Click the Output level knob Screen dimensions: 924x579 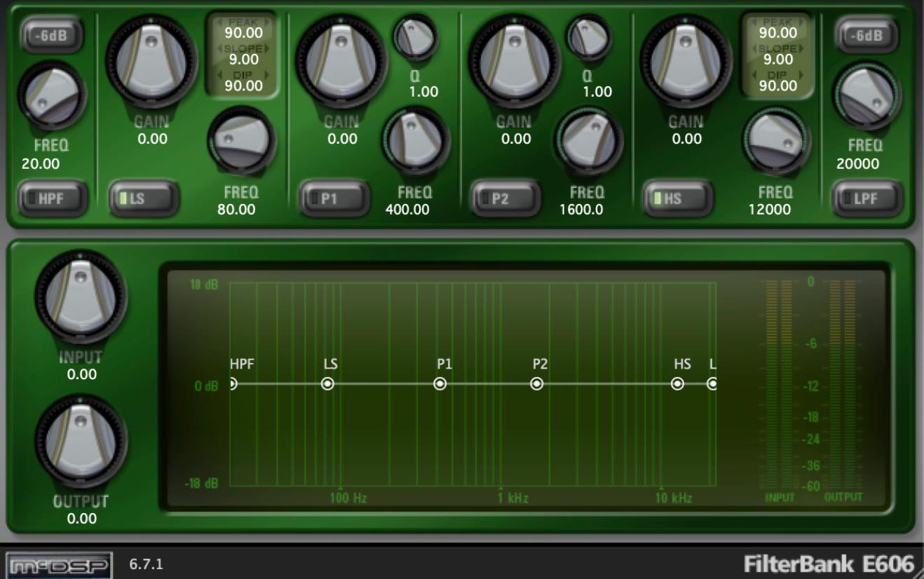click(81, 442)
